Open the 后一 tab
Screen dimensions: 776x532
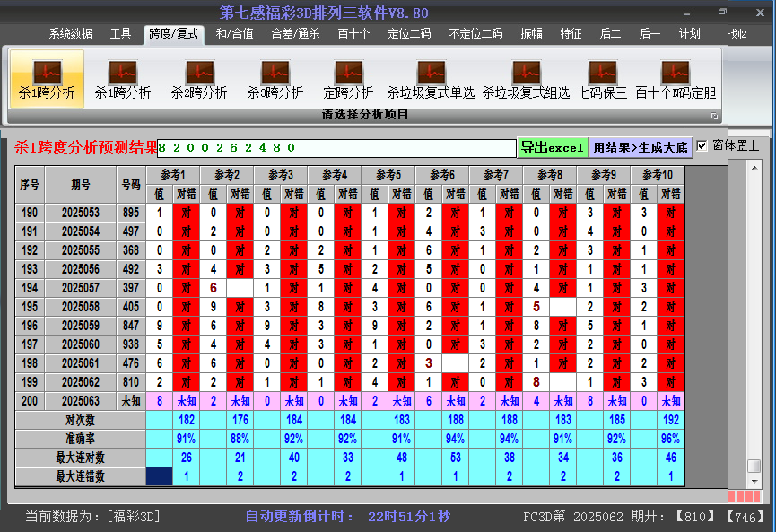(x=650, y=34)
